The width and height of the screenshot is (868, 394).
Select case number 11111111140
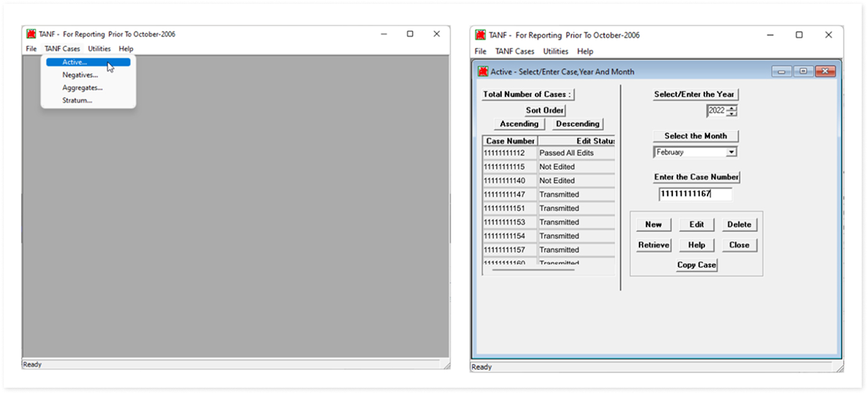tap(510, 181)
